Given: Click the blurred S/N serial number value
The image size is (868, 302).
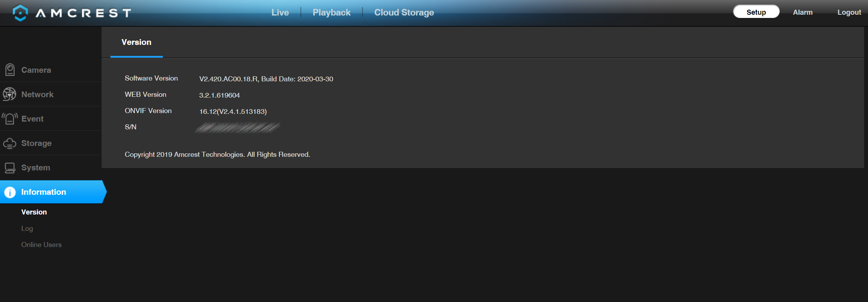Looking at the screenshot, I should 238,127.
